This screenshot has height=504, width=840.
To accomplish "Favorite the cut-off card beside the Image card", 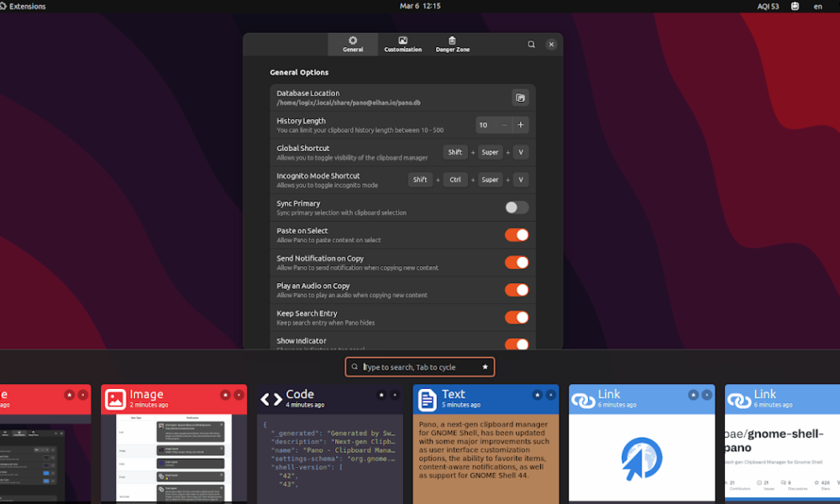I will coord(70,395).
